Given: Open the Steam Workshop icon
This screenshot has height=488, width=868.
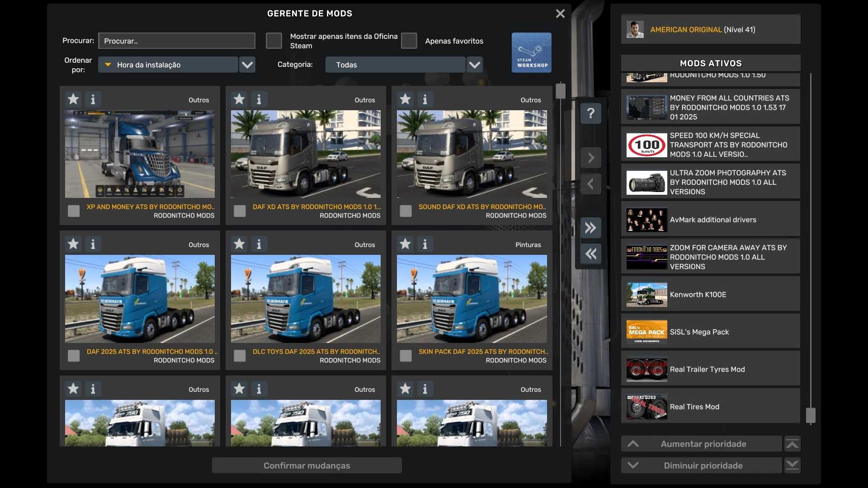Looking at the screenshot, I should tap(531, 52).
